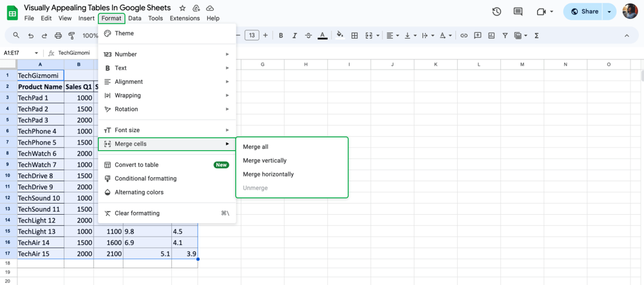This screenshot has width=644, height=285.
Task: Click the print icon in the toolbar
Action: (58, 35)
